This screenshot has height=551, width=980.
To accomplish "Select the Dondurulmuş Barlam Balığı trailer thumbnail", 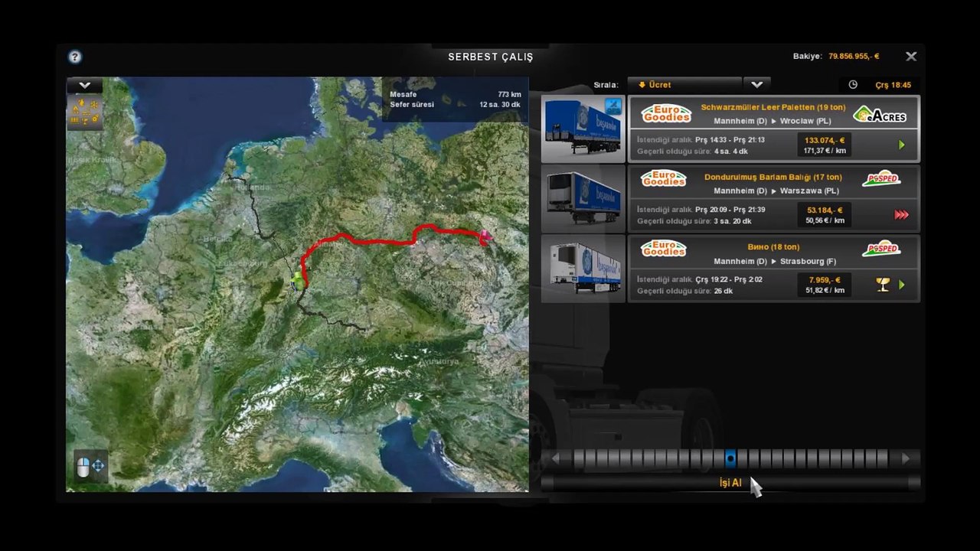I will click(583, 199).
